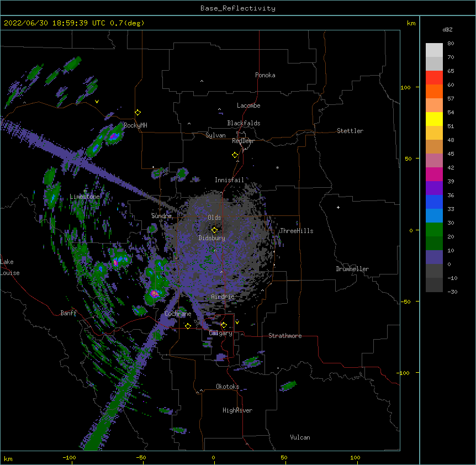The height and width of the screenshot is (465, 476).
Task: Click the Base_Reflectivity title
Action: tap(238, 8)
